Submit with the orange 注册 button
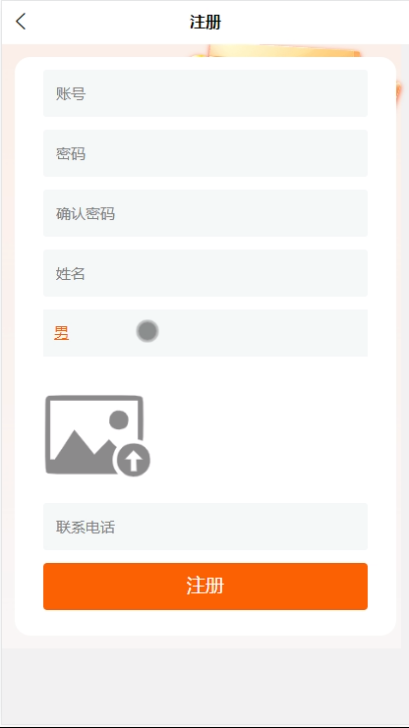 [205, 586]
